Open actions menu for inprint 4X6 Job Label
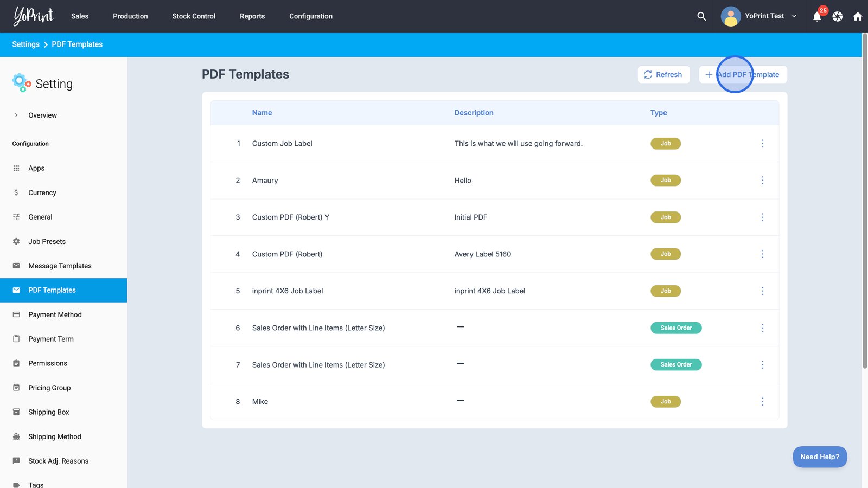The image size is (868, 488). tap(762, 291)
